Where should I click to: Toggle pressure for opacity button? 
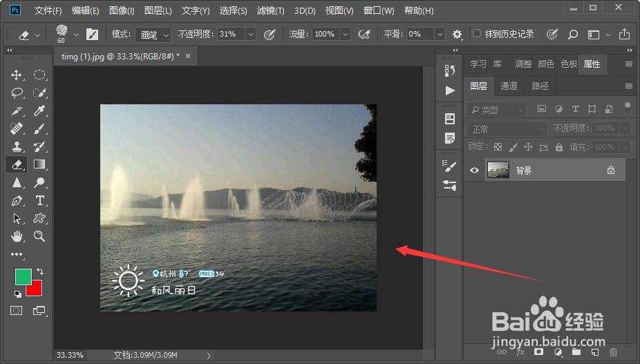(270, 35)
